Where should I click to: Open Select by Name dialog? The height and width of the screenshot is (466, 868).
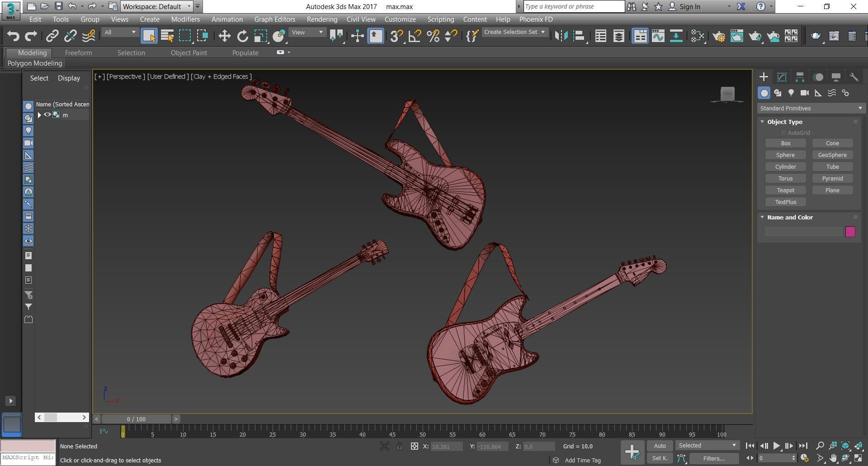[x=167, y=36]
